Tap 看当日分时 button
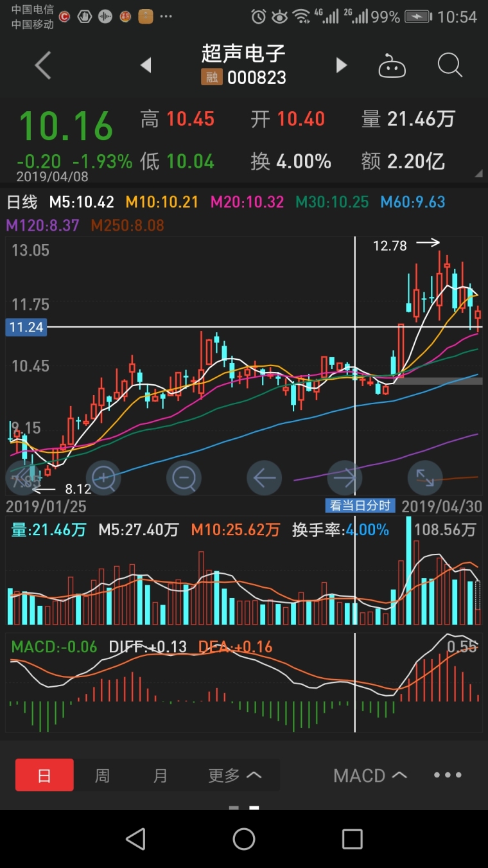This screenshot has height=868, width=488. tap(360, 506)
